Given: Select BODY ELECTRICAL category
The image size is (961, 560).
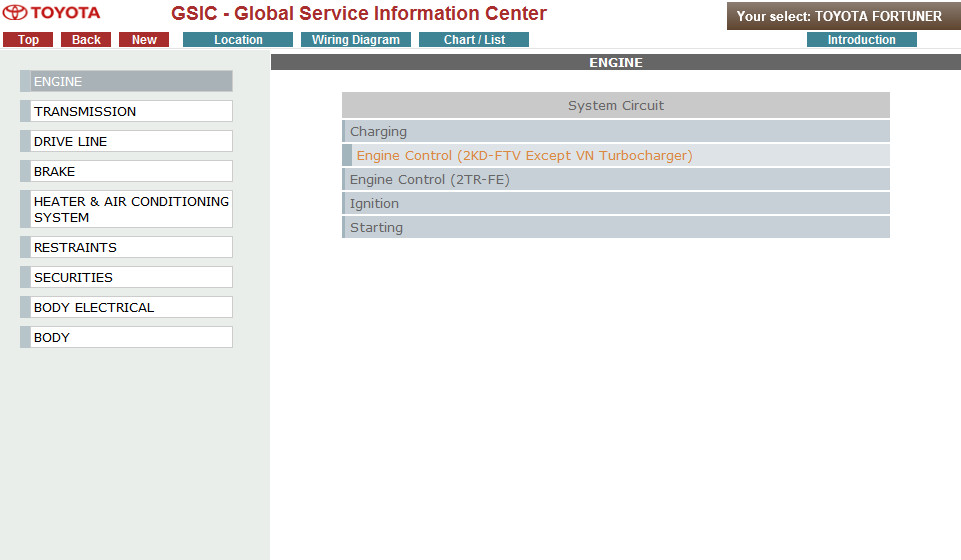Looking at the screenshot, I should point(126,308).
